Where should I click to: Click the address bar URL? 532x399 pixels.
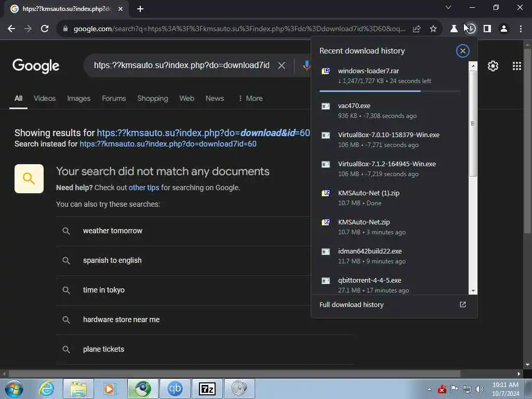pos(239,29)
